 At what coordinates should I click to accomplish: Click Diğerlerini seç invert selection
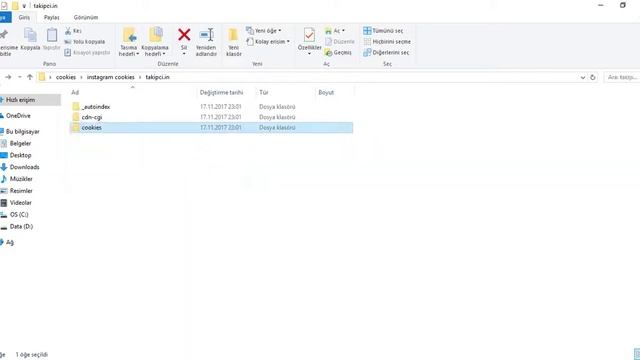click(386, 53)
